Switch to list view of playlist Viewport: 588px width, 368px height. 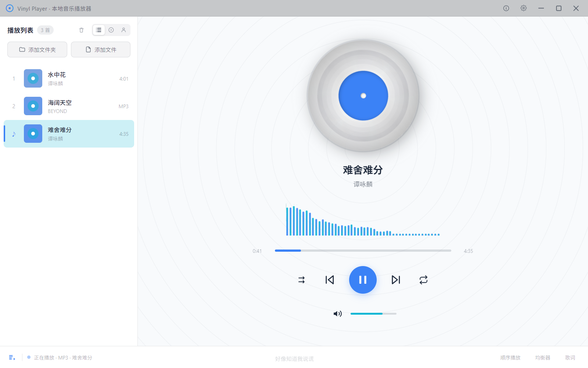pos(98,30)
